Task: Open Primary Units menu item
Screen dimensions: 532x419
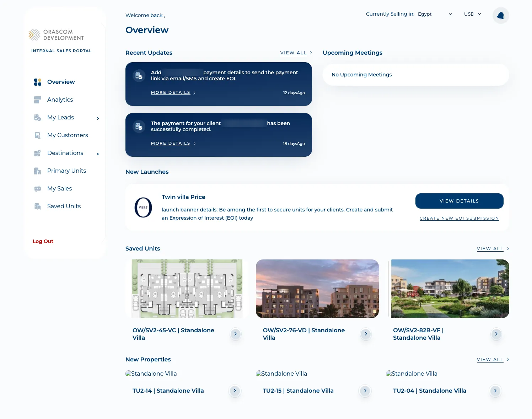Action: [x=67, y=171]
